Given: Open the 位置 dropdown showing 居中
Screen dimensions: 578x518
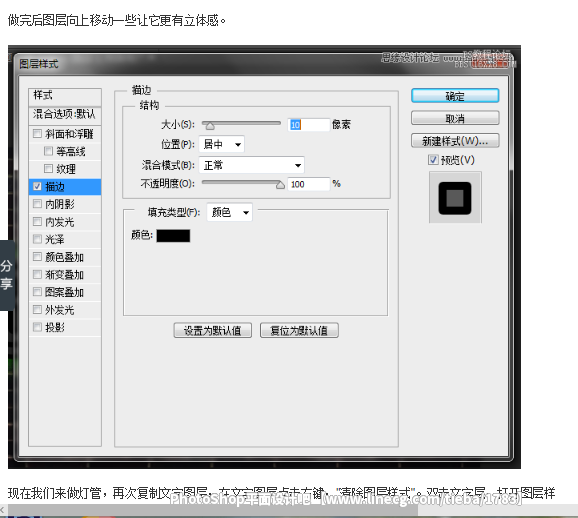Looking at the screenshot, I should coord(222,144).
